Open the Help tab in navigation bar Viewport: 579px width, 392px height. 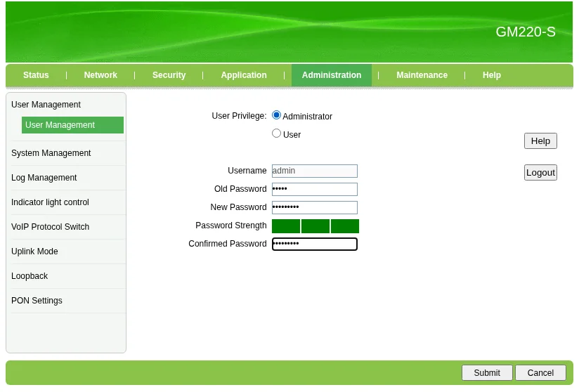coord(491,75)
